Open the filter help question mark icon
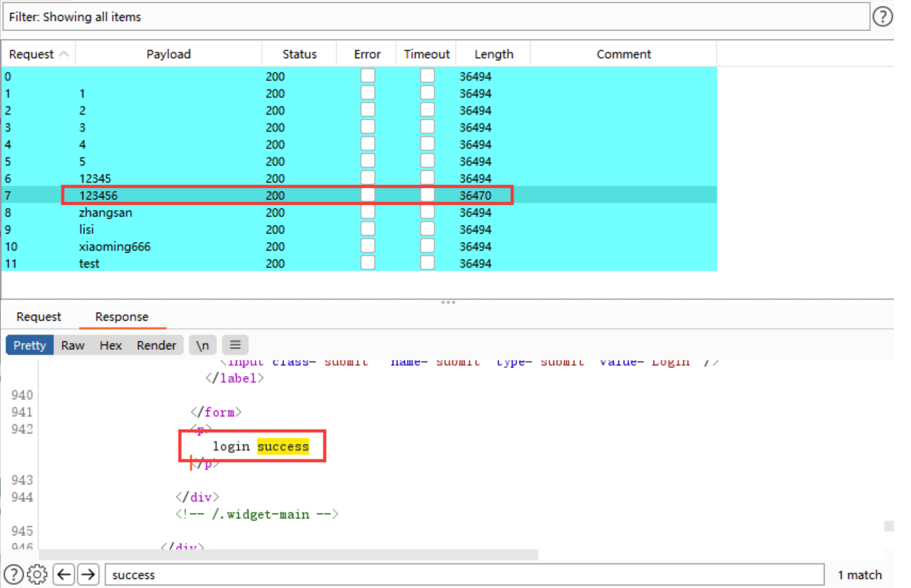This screenshot has height=588, width=911. pos(882,17)
